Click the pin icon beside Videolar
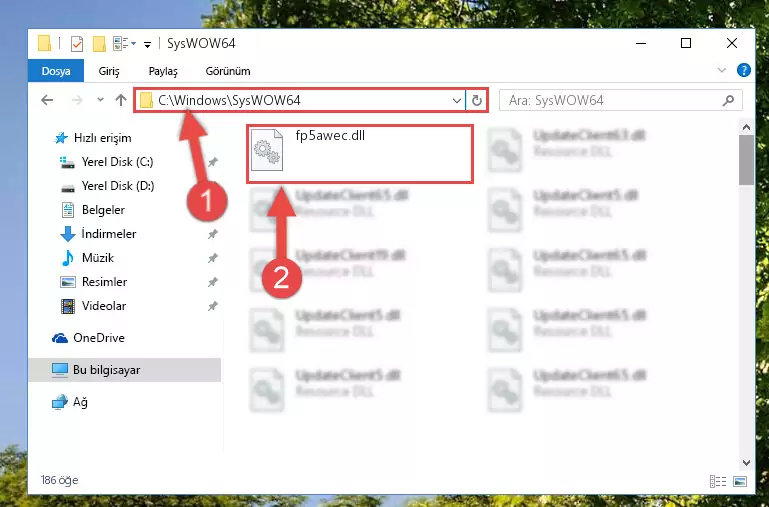This screenshot has height=507, width=769. point(212,306)
